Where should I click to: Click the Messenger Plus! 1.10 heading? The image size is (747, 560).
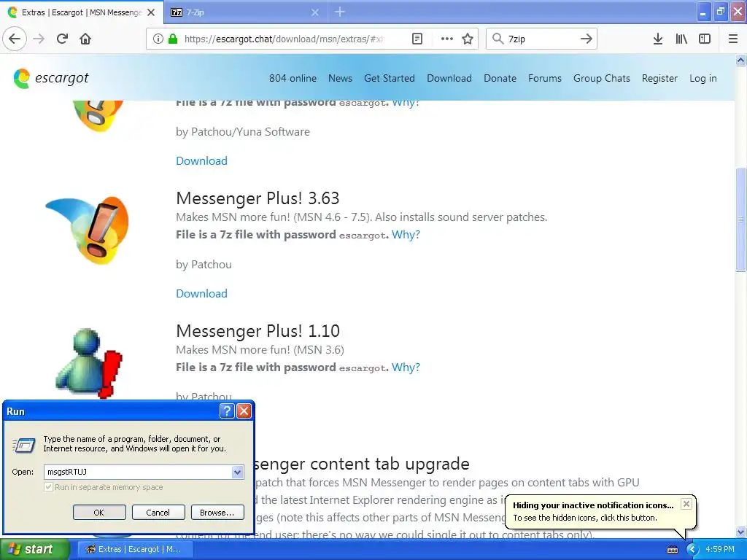click(x=258, y=331)
